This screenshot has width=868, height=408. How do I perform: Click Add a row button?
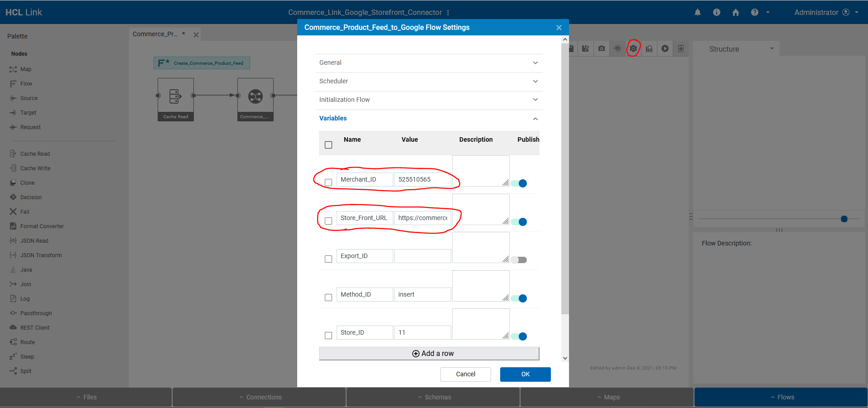(x=429, y=354)
